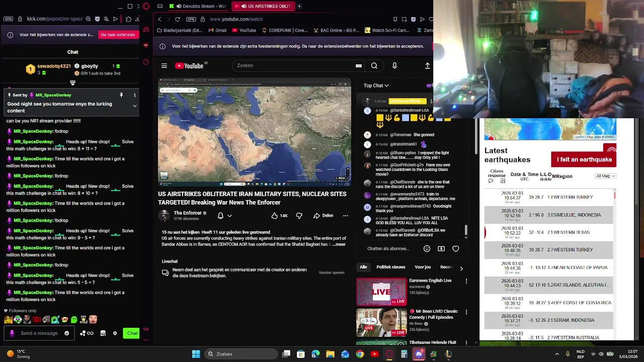Select the Alle filter chip
The width and height of the screenshot is (644, 362).
point(363,267)
